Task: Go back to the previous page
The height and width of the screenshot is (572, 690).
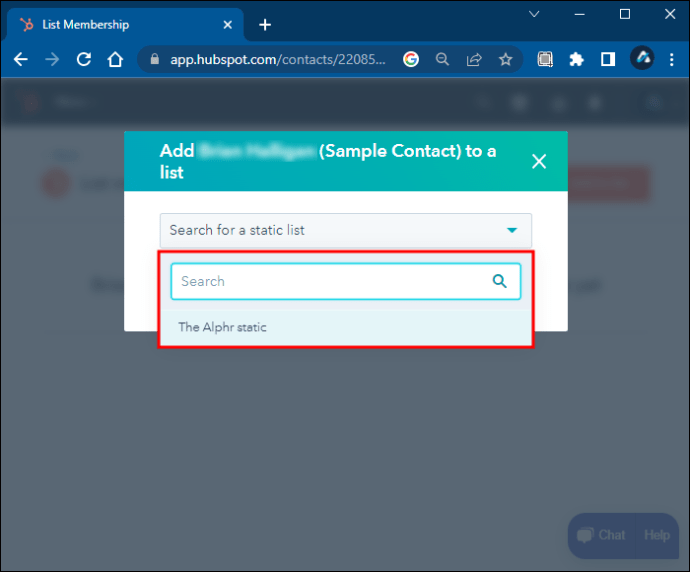Action: click(21, 59)
